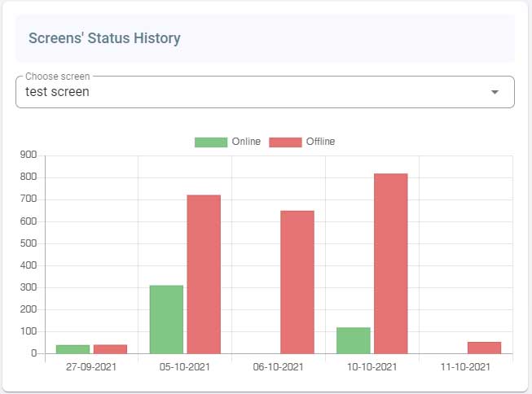
Task: Open the Choose screen dropdown arrow
Action: [495, 92]
